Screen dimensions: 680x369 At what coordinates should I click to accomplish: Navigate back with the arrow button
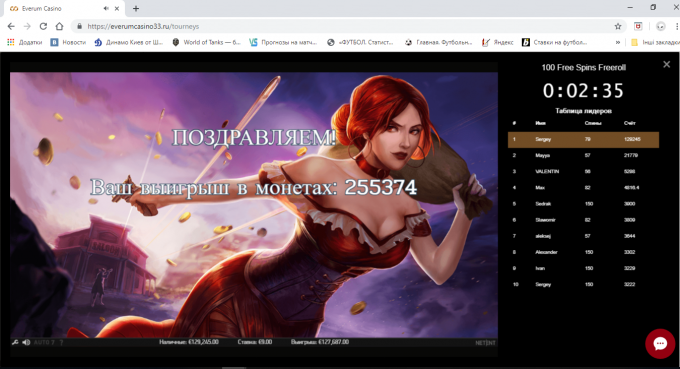point(11,26)
